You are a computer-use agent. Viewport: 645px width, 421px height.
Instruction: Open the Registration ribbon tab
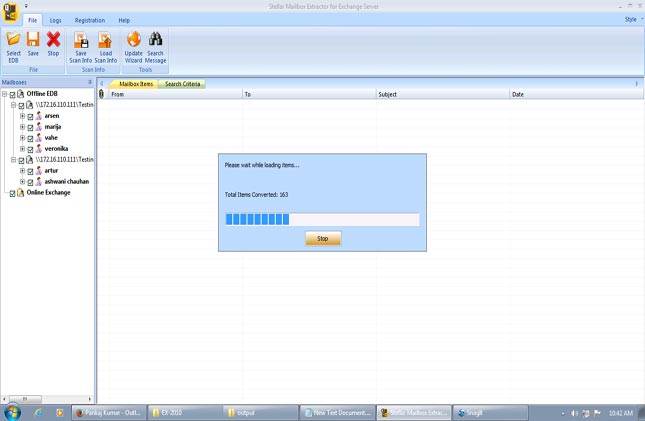point(90,20)
